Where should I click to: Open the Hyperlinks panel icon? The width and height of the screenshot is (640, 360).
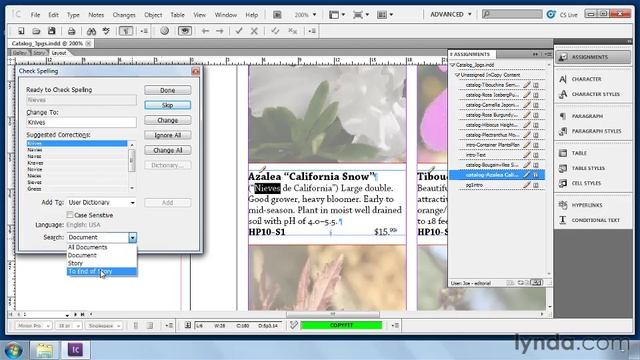(563, 205)
